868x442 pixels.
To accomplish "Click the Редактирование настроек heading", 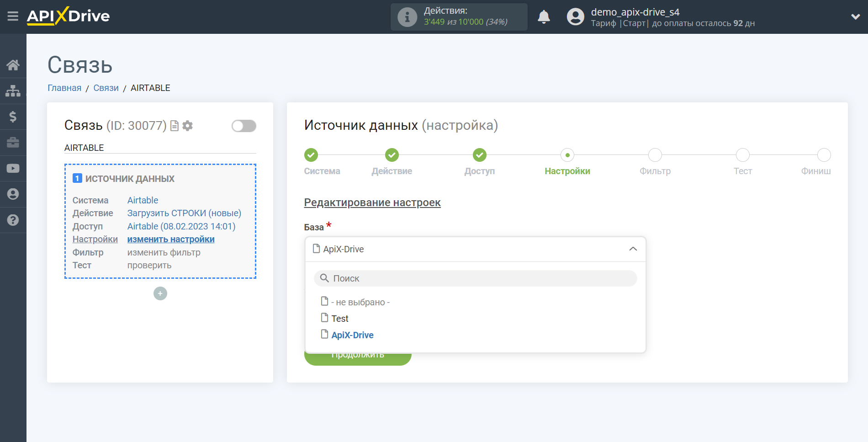I will coord(372,202).
